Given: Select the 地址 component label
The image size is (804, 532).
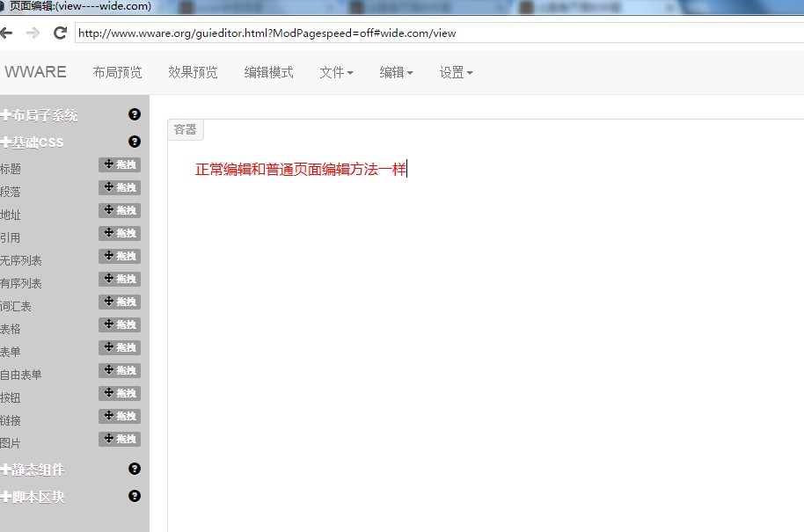Looking at the screenshot, I should [11, 215].
